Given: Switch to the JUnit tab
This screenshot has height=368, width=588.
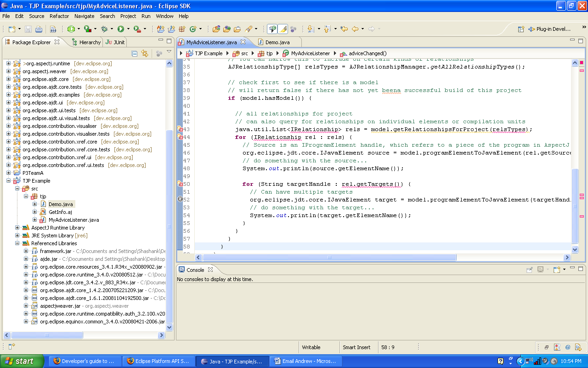Looking at the screenshot, I should [115, 42].
